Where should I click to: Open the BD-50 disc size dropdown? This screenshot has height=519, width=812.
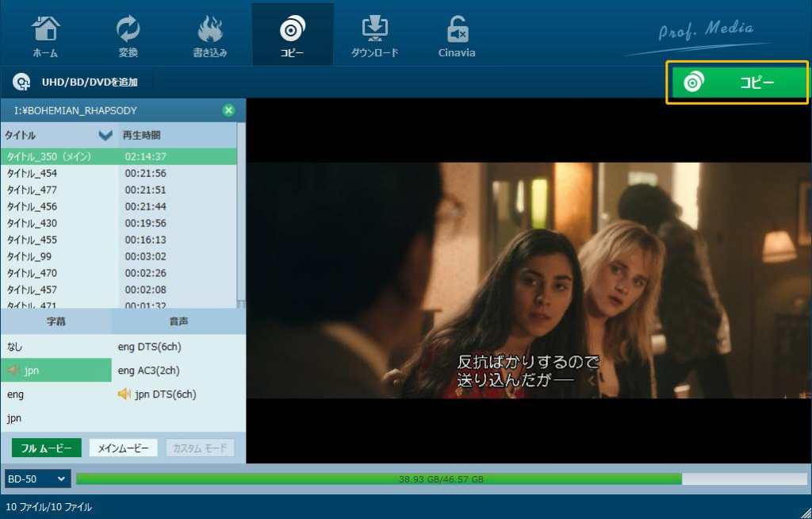[36, 479]
